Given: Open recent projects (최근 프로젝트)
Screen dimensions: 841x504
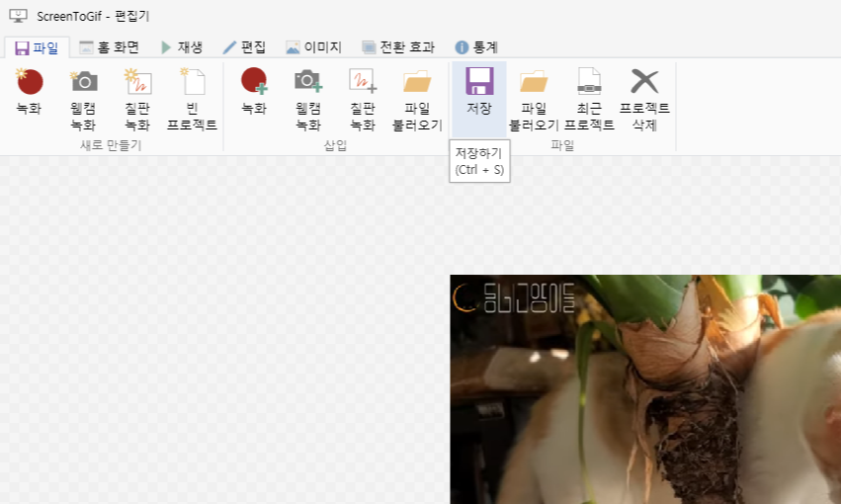Looking at the screenshot, I should point(589,99).
